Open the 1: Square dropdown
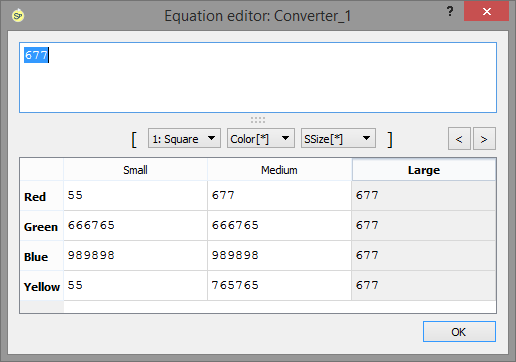 (x=184, y=138)
